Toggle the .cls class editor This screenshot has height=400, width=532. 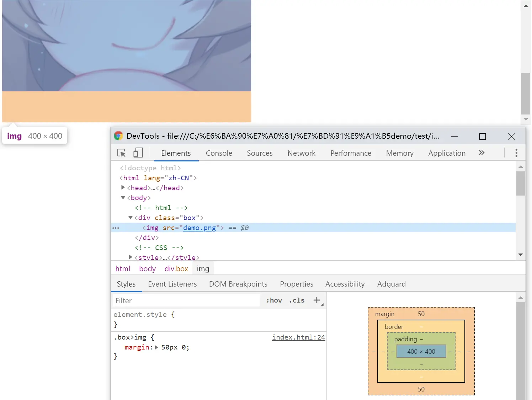297,300
